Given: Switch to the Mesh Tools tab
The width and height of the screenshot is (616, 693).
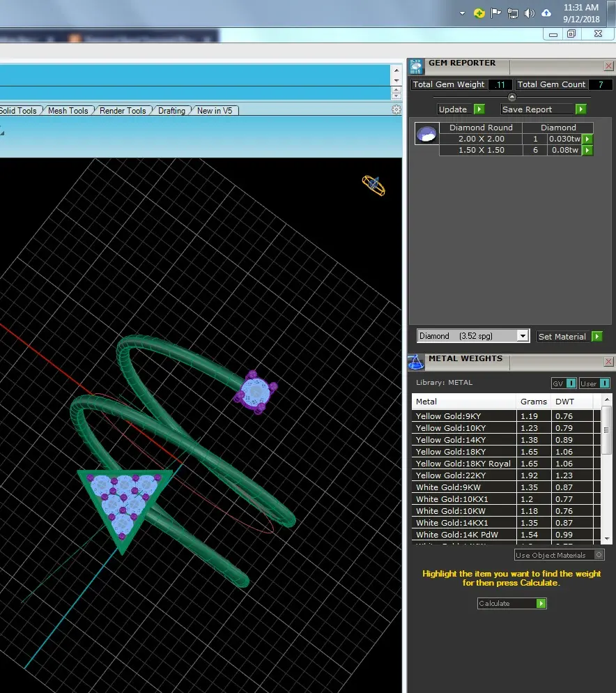Looking at the screenshot, I should [68, 110].
